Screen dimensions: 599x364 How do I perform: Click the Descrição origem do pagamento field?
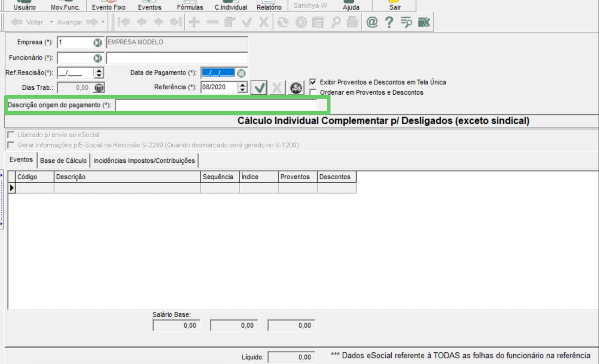[x=216, y=105]
